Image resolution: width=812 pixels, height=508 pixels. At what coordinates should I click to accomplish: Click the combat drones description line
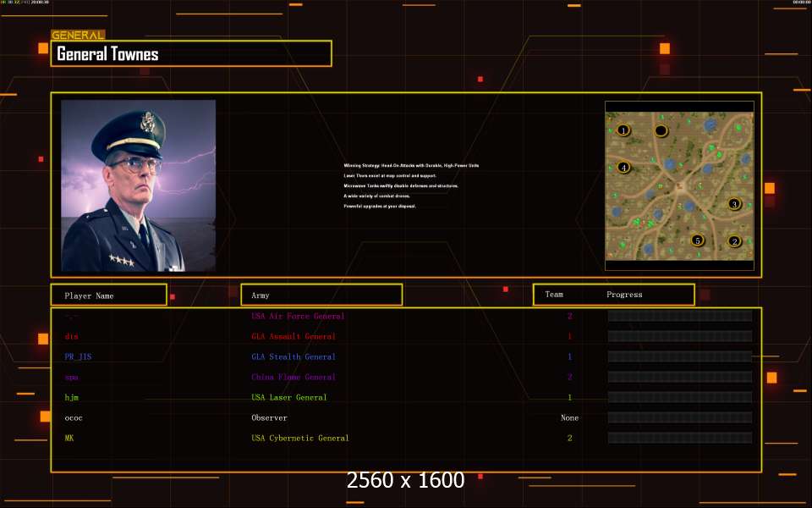(376, 196)
